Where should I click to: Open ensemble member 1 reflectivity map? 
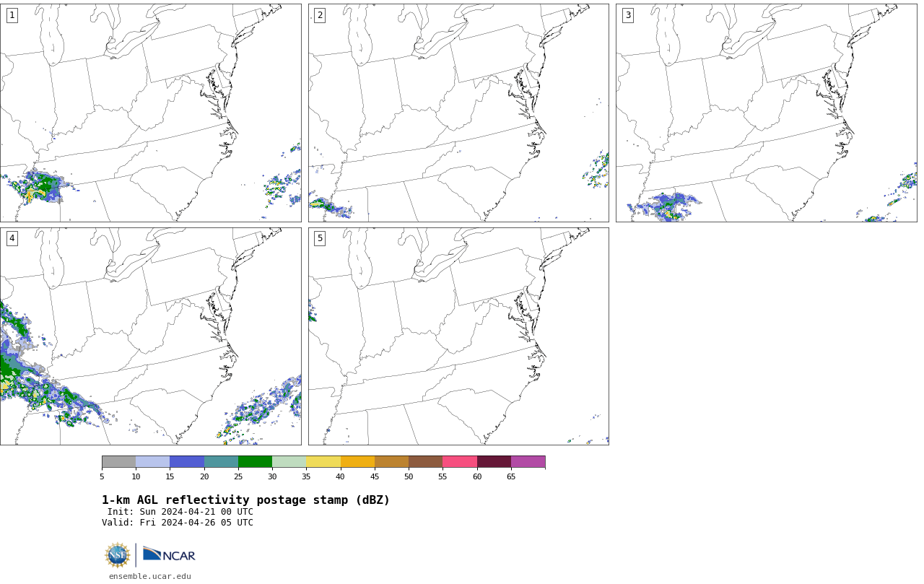150,113
